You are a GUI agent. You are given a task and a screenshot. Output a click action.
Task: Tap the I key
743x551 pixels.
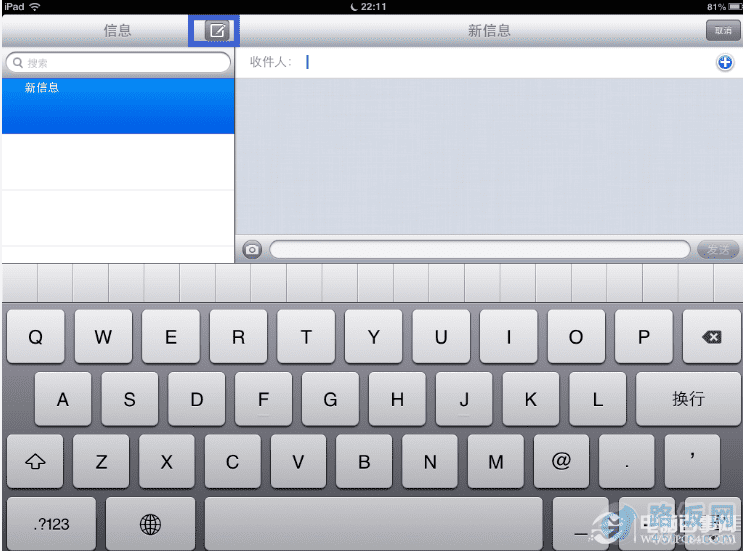pos(508,337)
